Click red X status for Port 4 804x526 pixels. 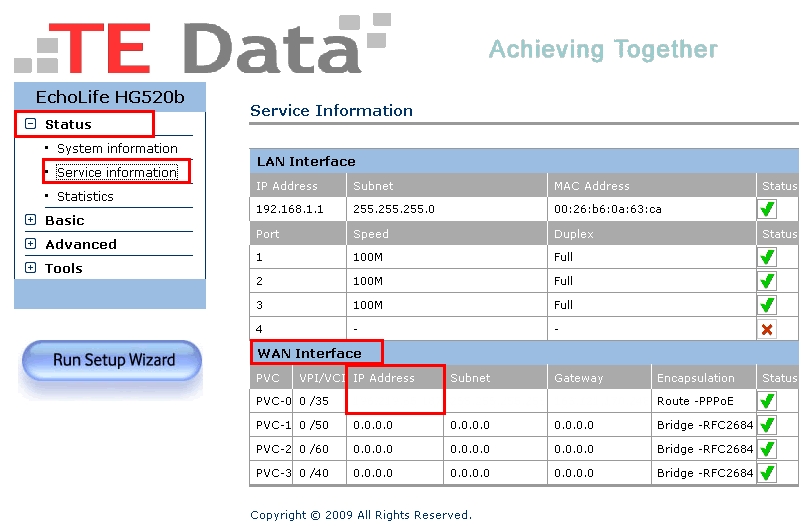(x=767, y=329)
